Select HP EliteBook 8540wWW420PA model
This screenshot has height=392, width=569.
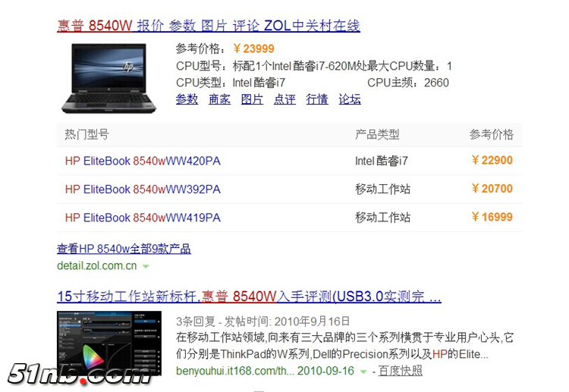pyautogui.click(x=143, y=161)
